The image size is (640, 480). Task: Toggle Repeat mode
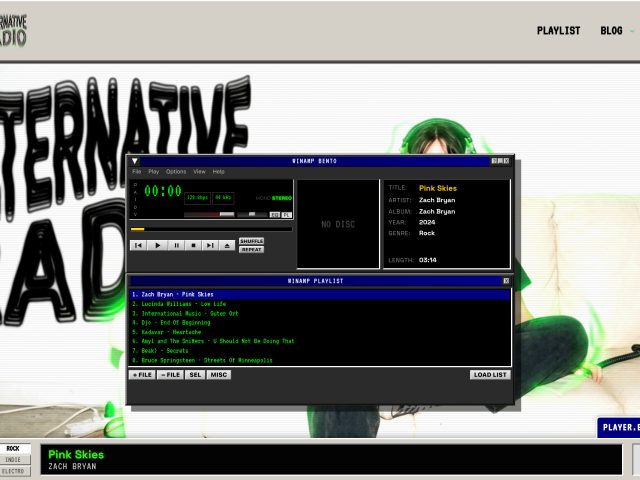(x=251, y=249)
